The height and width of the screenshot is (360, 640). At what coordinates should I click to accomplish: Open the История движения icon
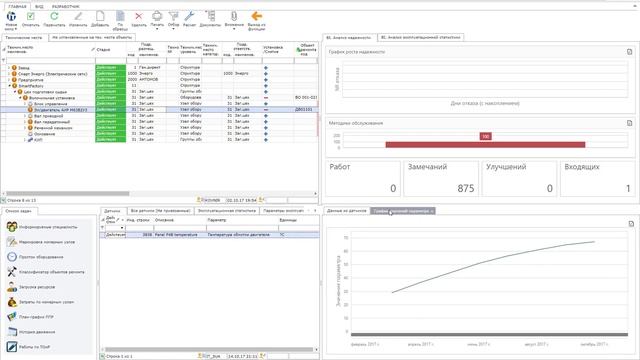(x=12, y=332)
